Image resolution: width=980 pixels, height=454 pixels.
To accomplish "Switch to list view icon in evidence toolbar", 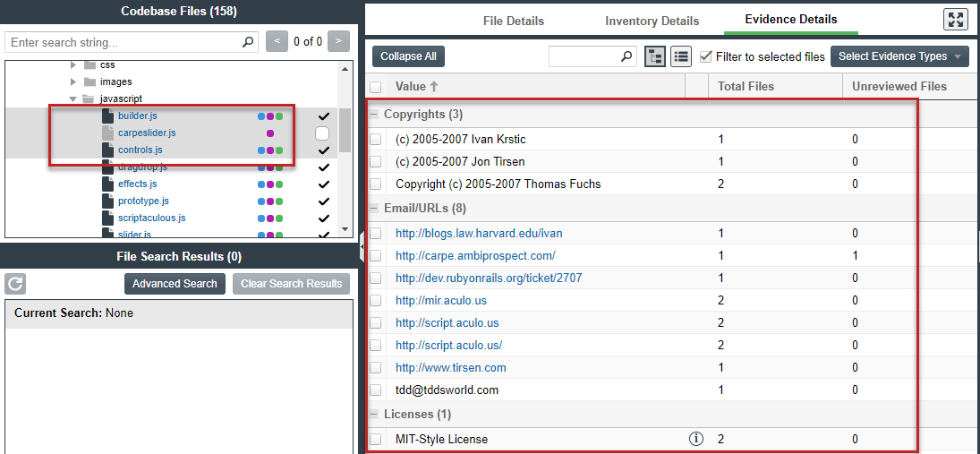I will 681,56.
